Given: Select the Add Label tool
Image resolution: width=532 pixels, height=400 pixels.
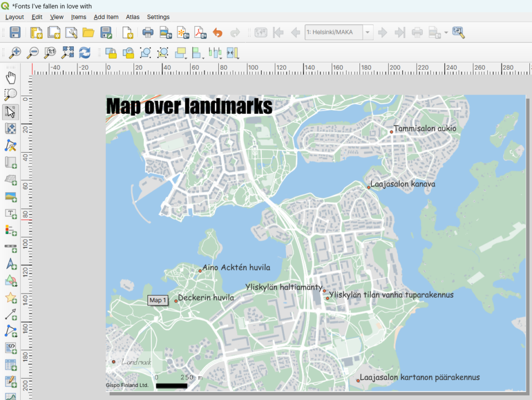Looking at the screenshot, I should click(10, 213).
